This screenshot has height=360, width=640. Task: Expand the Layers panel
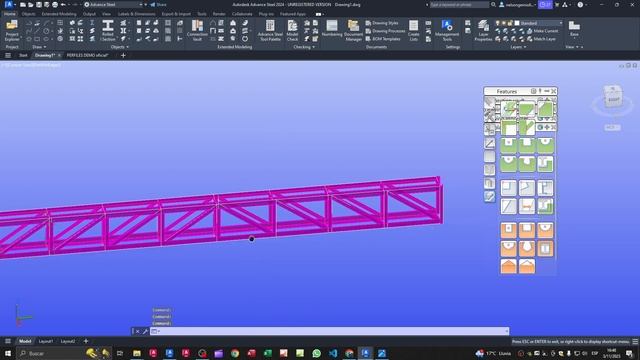click(518, 47)
